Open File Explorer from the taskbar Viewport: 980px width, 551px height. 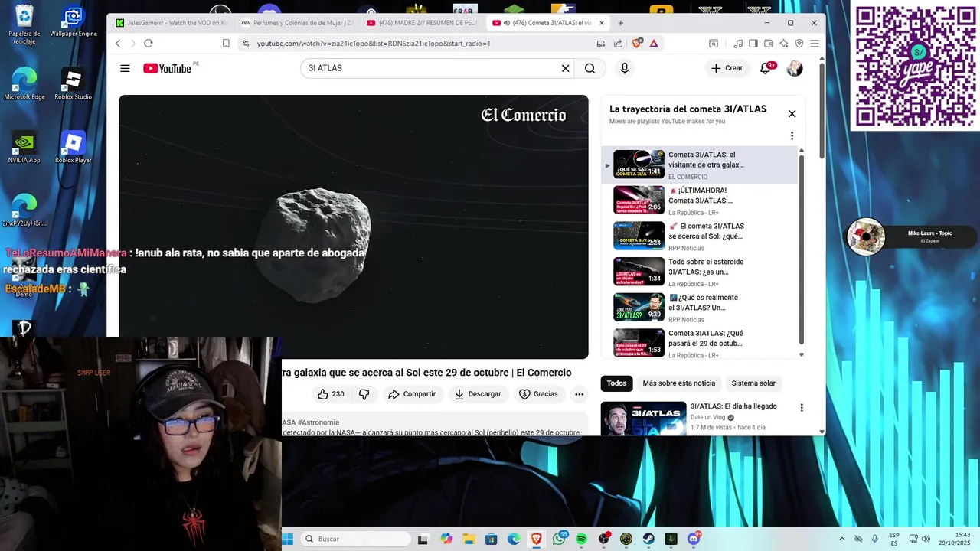[x=469, y=539]
